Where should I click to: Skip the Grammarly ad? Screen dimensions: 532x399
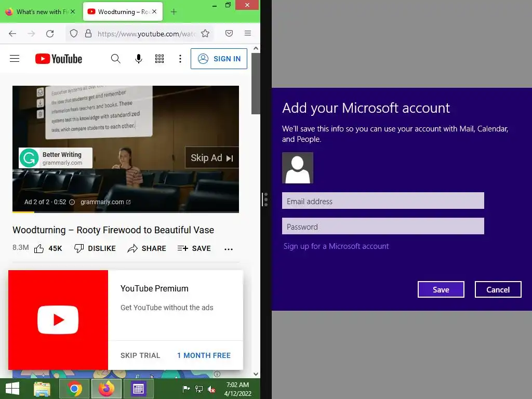coord(212,158)
